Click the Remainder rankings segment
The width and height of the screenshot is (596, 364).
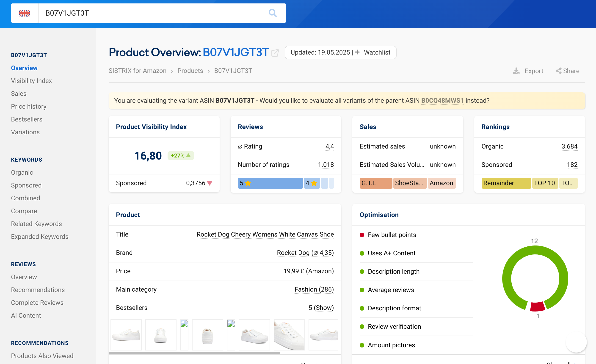(x=506, y=183)
